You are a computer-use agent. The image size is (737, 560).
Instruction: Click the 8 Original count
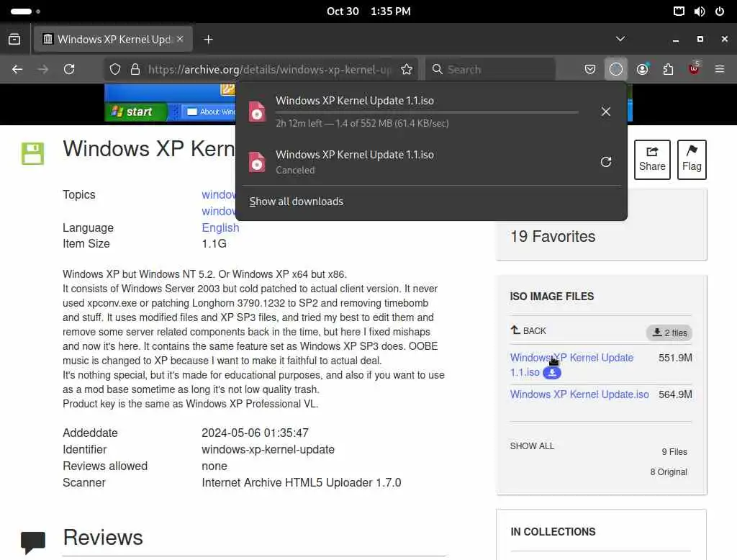(x=669, y=471)
